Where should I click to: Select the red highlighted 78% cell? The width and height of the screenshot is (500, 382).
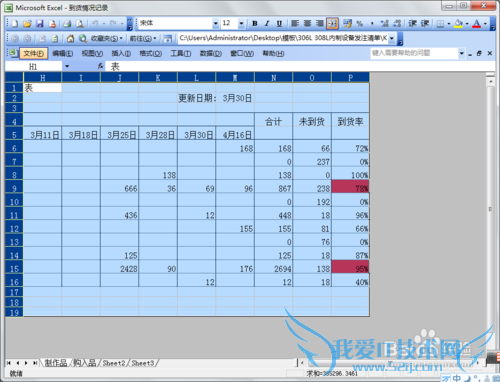[x=350, y=187]
